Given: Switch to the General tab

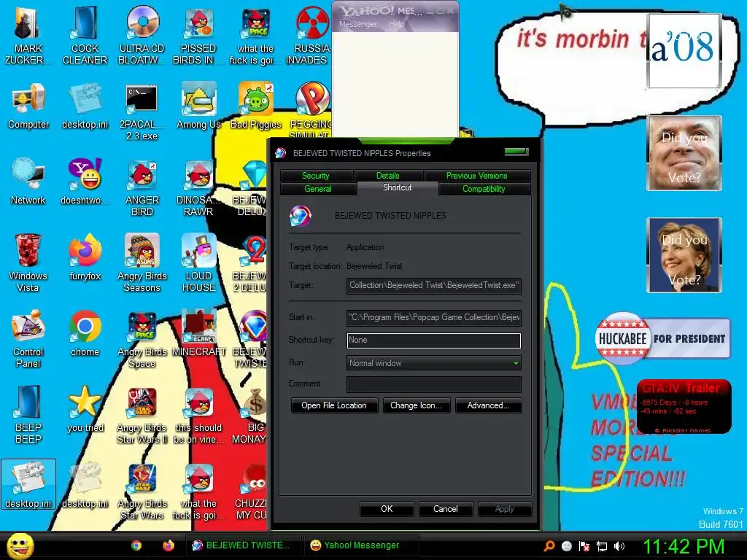Looking at the screenshot, I should [318, 189].
